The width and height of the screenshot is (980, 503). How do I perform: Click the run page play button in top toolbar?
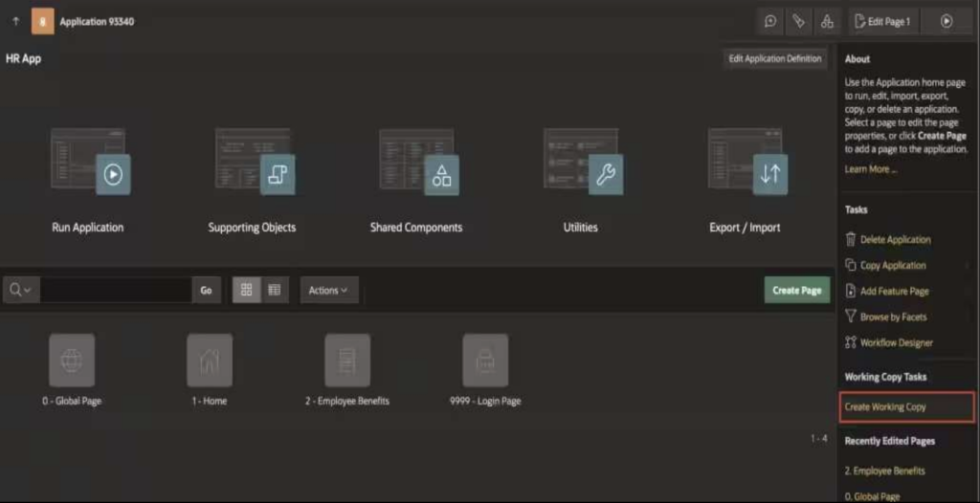[946, 21]
